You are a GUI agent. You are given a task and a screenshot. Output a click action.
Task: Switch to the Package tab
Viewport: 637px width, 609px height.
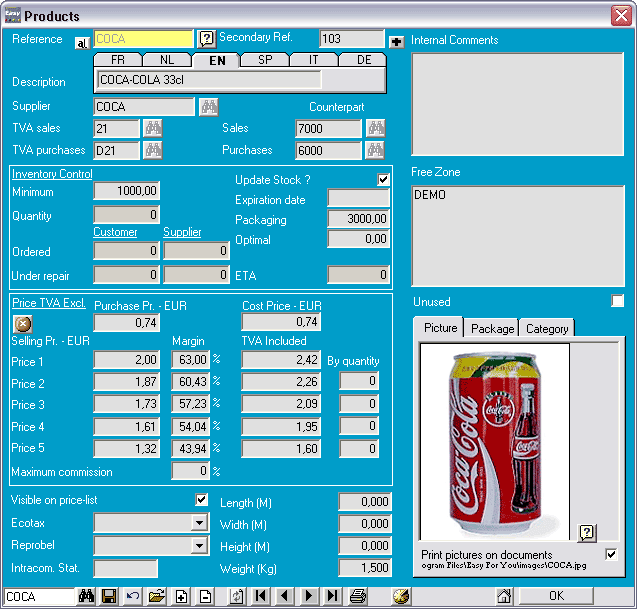[492, 328]
